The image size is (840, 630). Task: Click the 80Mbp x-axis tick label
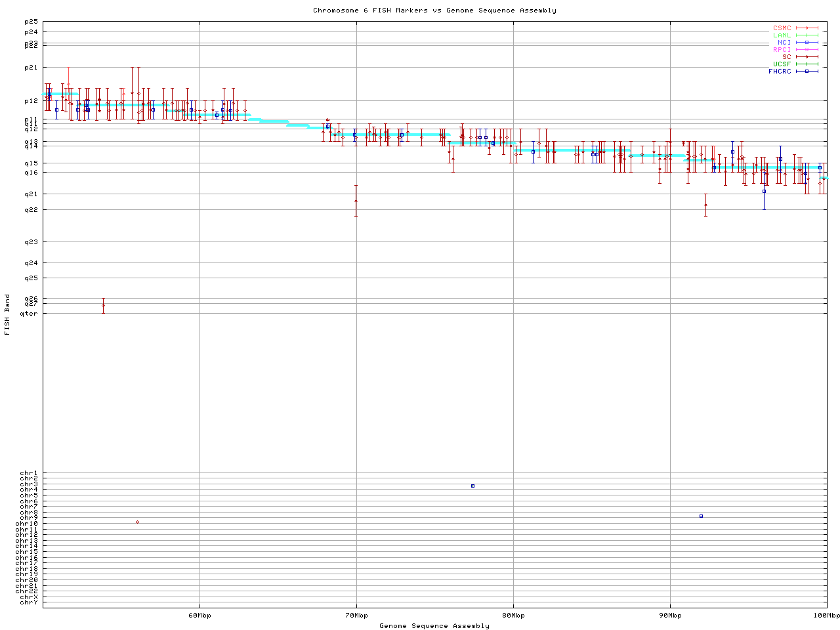click(x=513, y=616)
